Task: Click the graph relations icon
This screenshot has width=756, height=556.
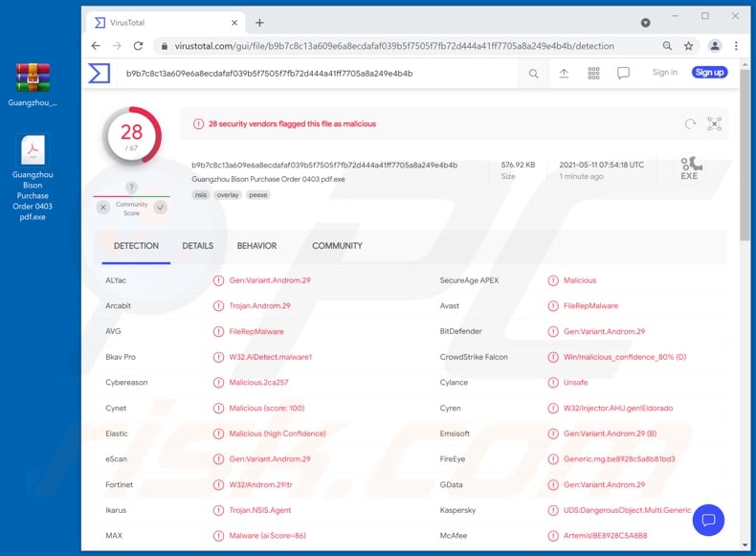Action: tap(715, 124)
